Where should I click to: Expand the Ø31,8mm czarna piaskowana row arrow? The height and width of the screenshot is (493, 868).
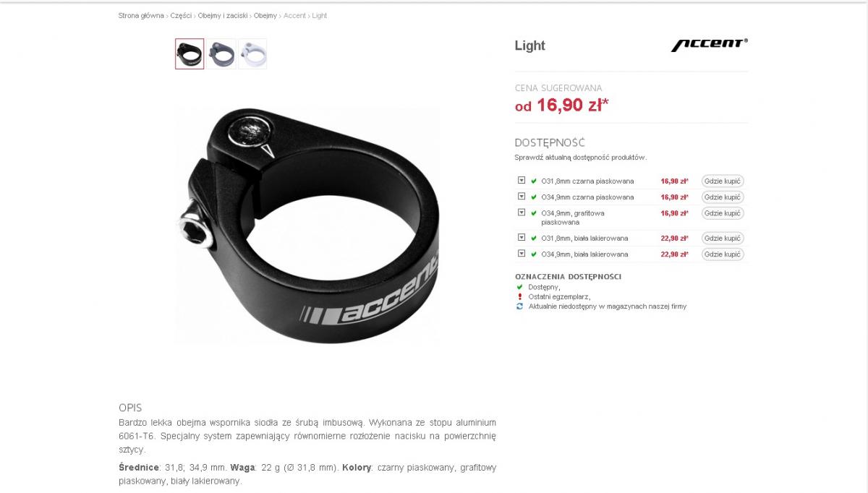tap(522, 181)
